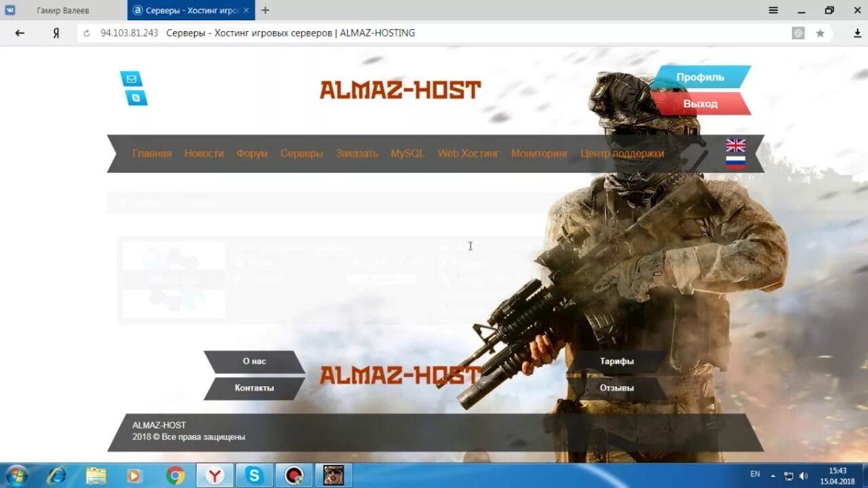Open Главная in navigation menu

coord(152,153)
